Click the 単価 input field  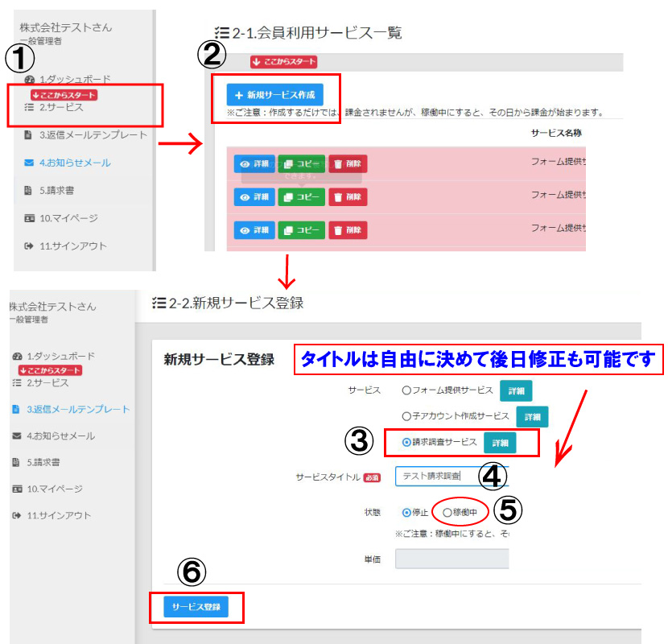452,559
